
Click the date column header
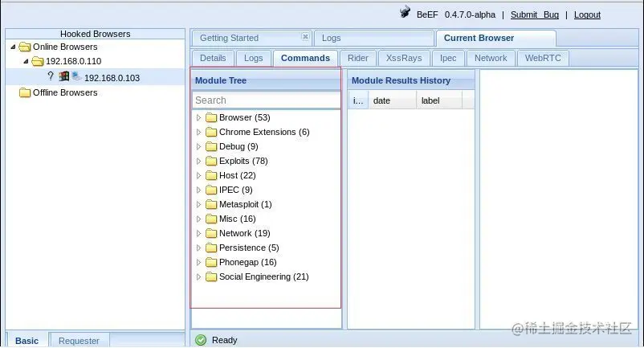tap(392, 100)
